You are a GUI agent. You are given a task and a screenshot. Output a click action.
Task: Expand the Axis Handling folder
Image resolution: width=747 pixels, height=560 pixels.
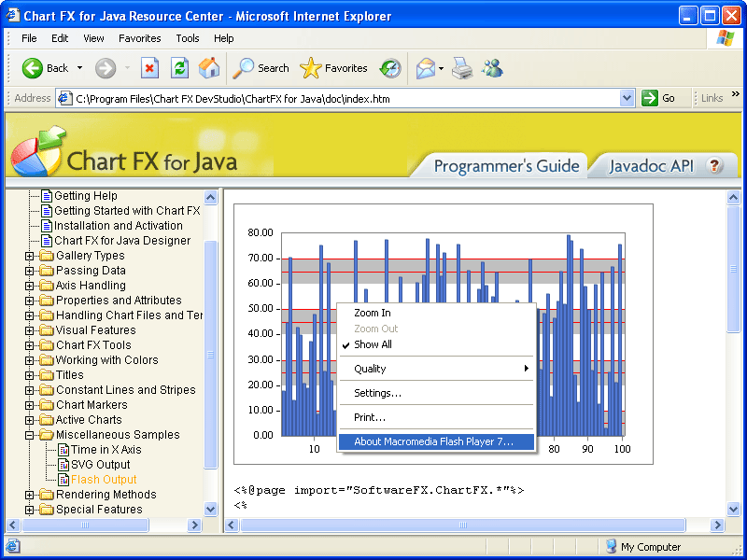click(30, 287)
